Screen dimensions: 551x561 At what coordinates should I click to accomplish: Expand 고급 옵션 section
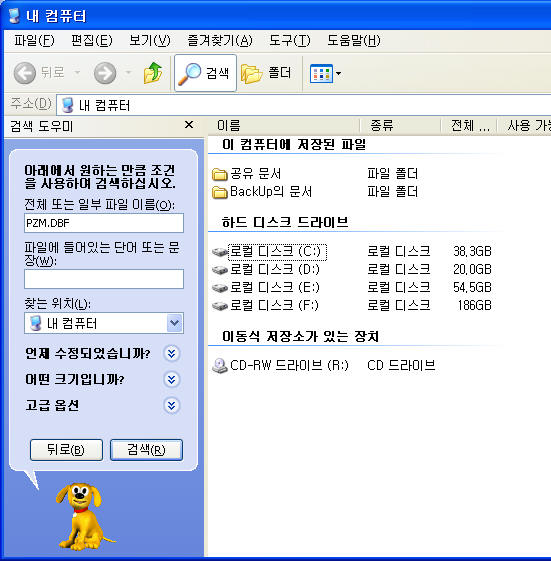172,405
